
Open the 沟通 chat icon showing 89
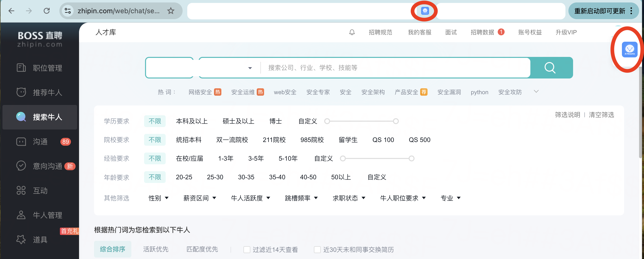[21, 142]
